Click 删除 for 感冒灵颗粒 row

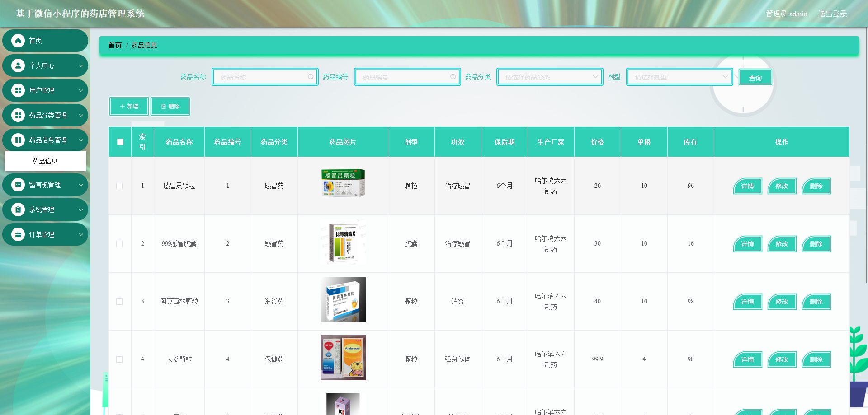click(816, 186)
